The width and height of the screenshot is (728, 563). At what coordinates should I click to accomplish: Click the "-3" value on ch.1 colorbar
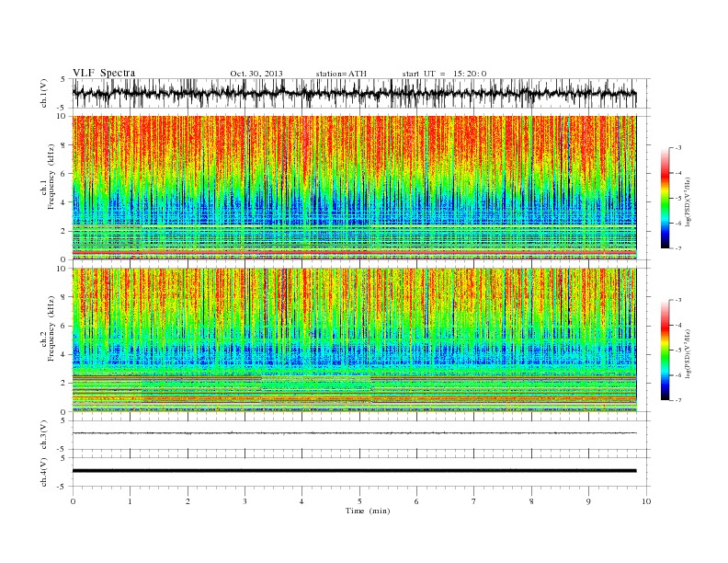coord(677,148)
